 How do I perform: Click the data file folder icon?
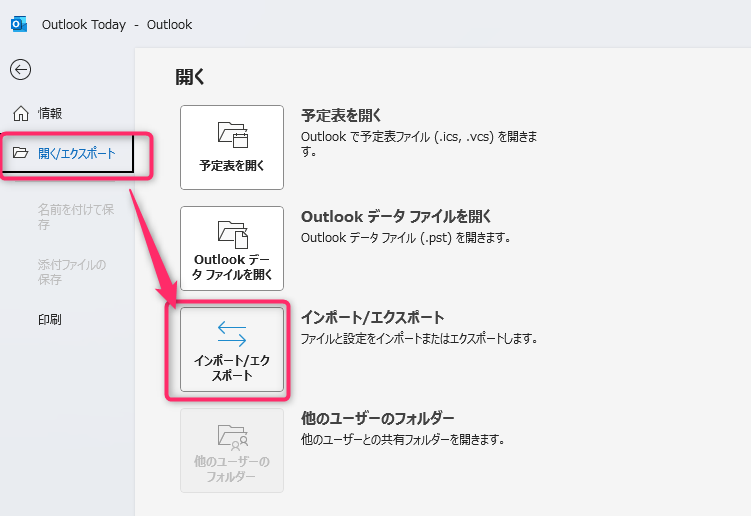pyautogui.click(x=233, y=234)
